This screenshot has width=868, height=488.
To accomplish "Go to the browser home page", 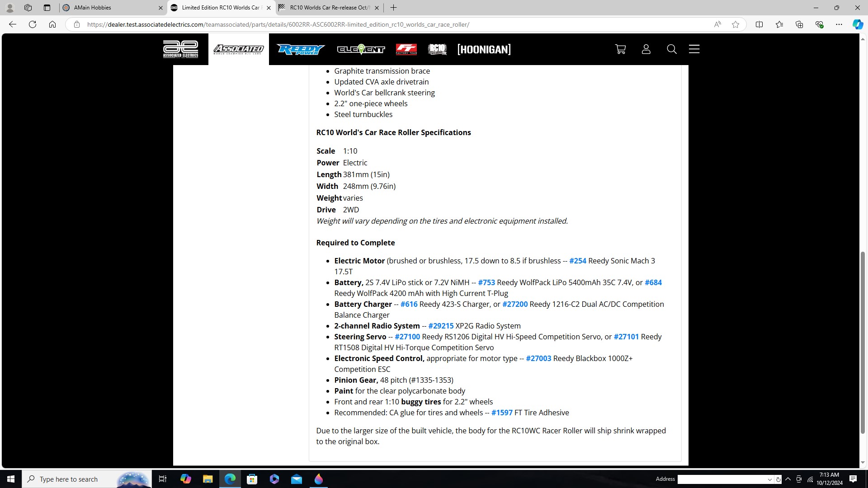I will coord(52,24).
